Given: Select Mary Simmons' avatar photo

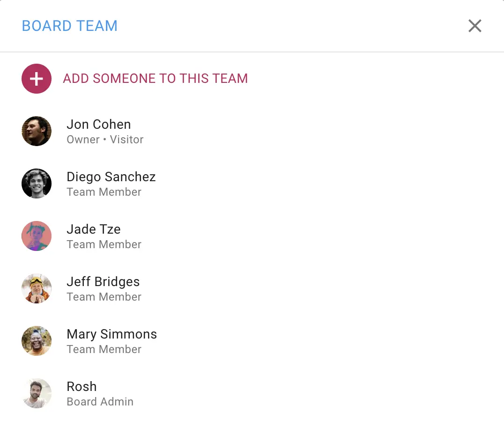Looking at the screenshot, I should [37, 341].
